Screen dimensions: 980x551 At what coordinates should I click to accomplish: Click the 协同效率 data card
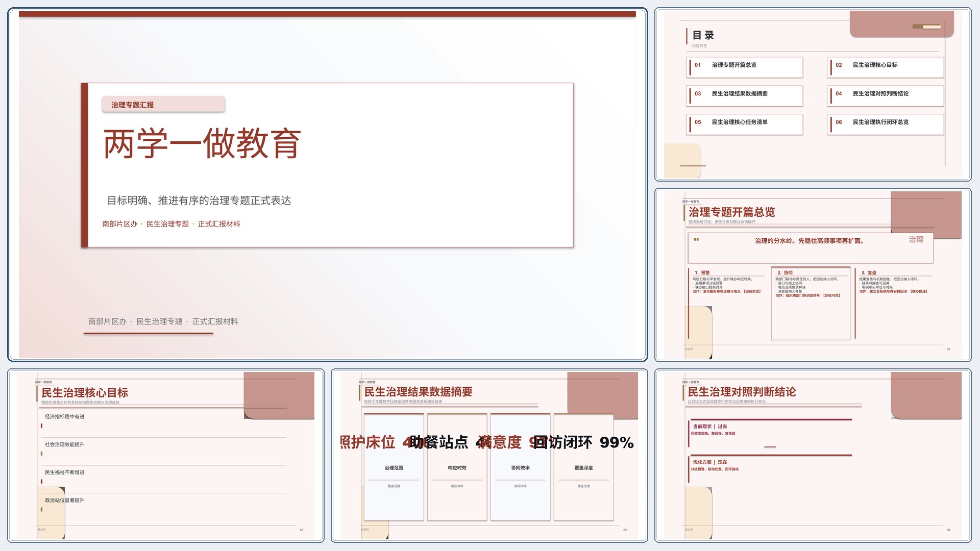(521, 467)
